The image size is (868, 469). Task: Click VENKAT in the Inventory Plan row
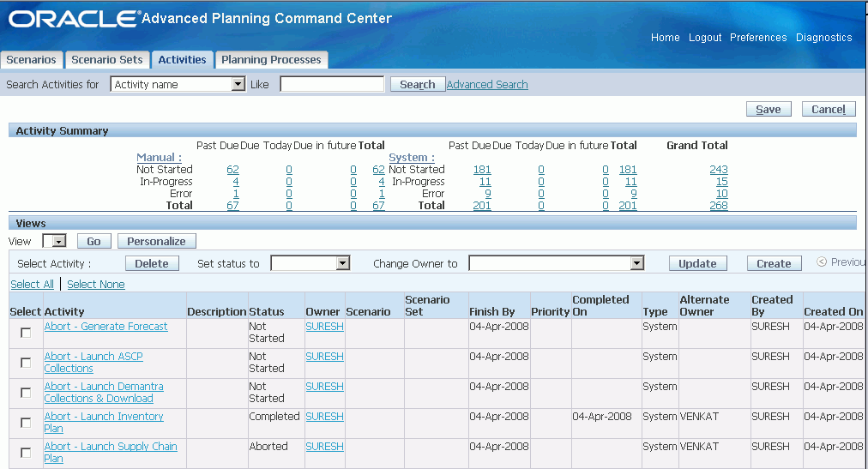click(699, 417)
